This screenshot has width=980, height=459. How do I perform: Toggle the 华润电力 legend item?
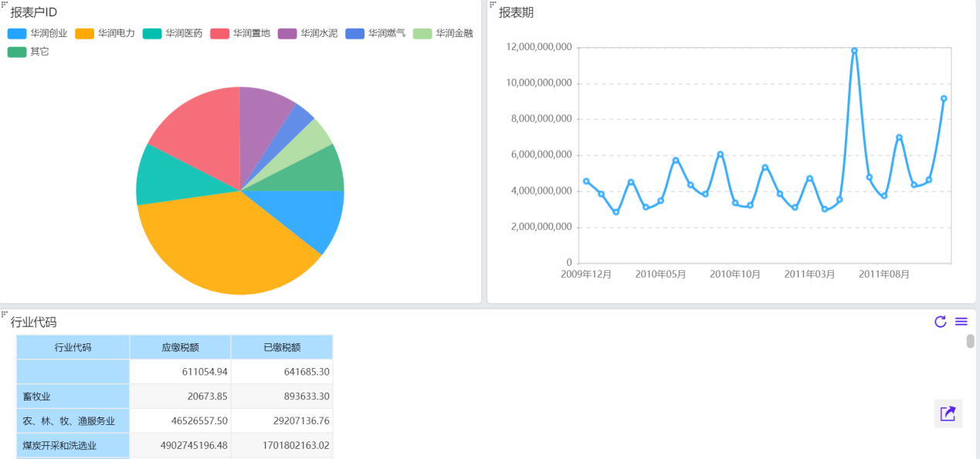[x=105, y=34]
